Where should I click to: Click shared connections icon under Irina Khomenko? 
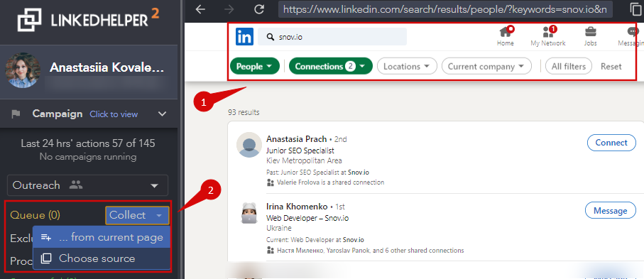[x=271, y=250]
